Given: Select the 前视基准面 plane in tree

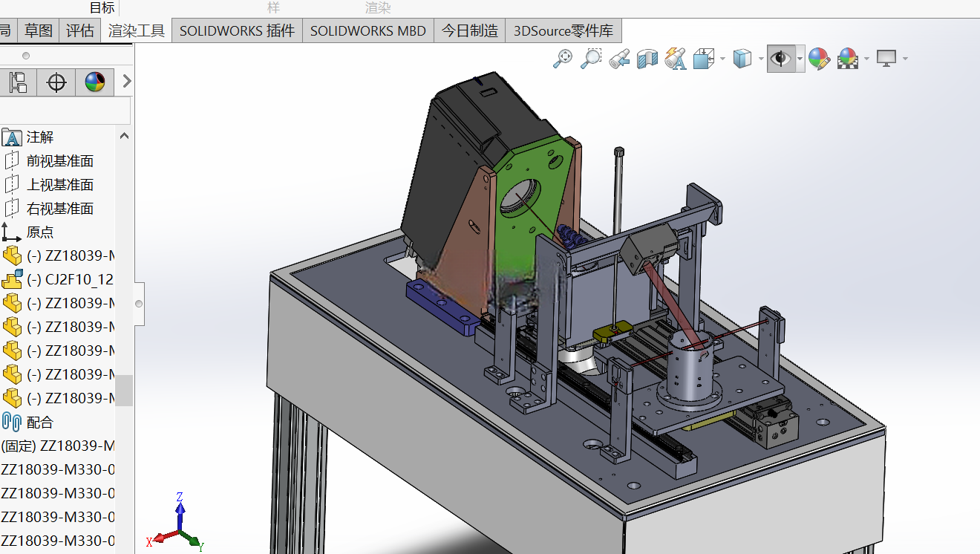Looking at the screenshot, I should pyautogui.click(x=60, y=161).
